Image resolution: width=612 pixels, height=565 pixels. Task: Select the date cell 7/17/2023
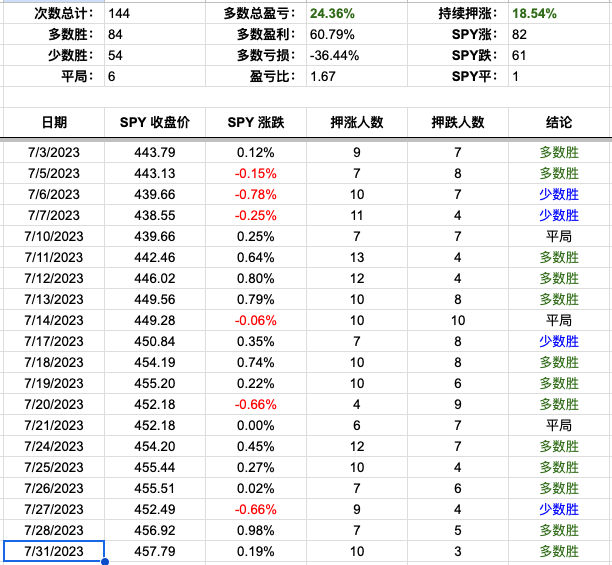point(54,342)
